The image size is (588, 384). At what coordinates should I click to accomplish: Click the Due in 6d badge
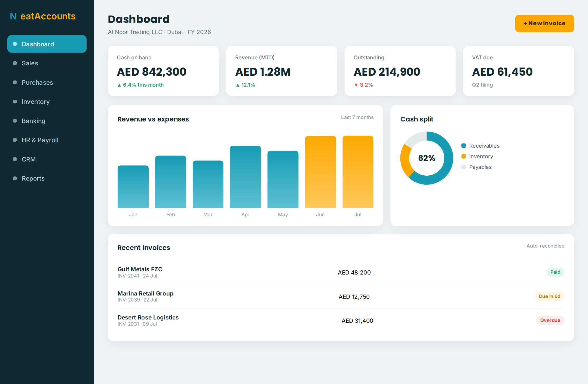(x=550, y=296)
